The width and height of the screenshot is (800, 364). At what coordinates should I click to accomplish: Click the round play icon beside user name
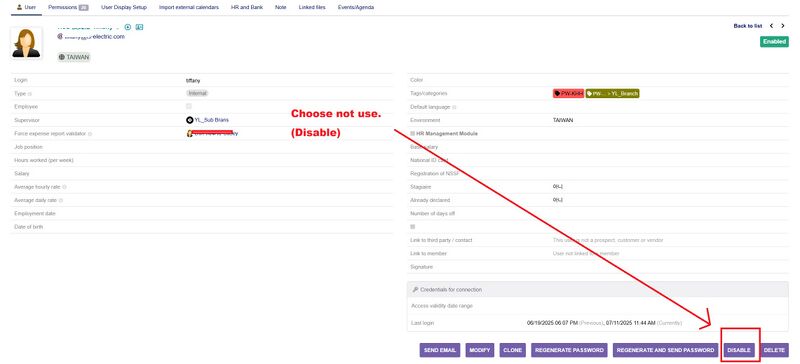128,27
